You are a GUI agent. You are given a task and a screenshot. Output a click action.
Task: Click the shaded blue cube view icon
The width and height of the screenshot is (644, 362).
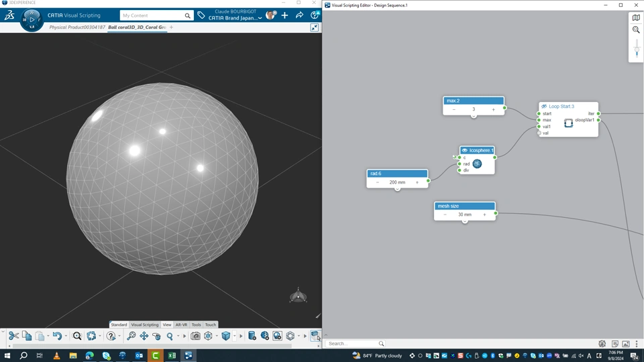(x=226, y=336)
